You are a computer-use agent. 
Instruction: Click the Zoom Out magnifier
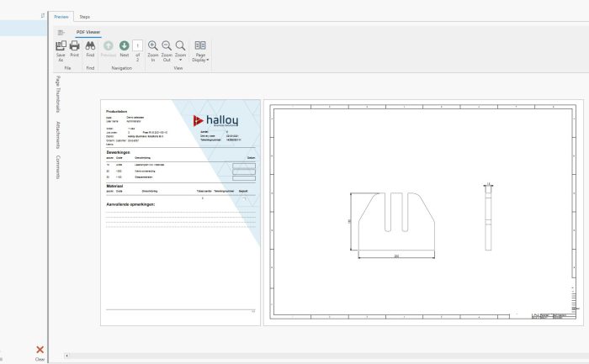coord(167,49)
